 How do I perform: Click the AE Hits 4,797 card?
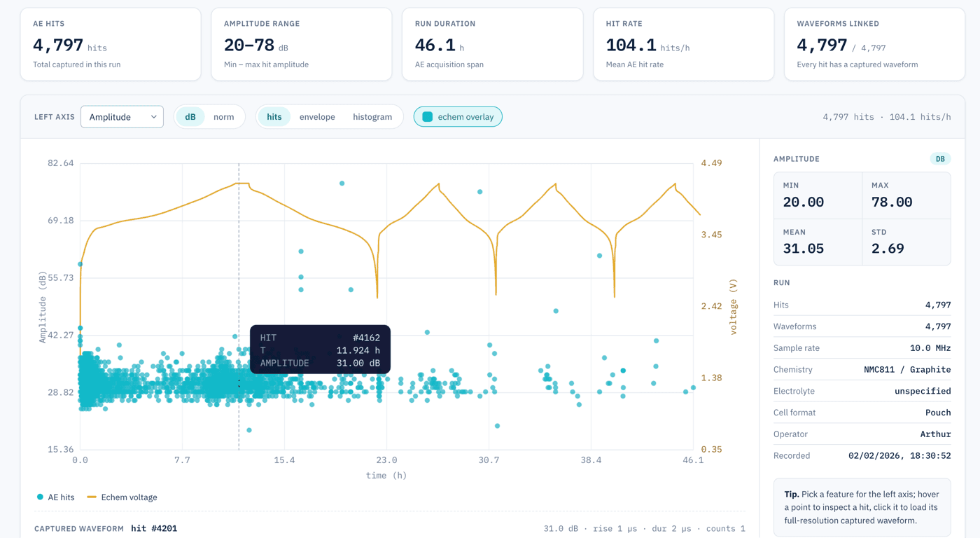click(x=111, y=44)
